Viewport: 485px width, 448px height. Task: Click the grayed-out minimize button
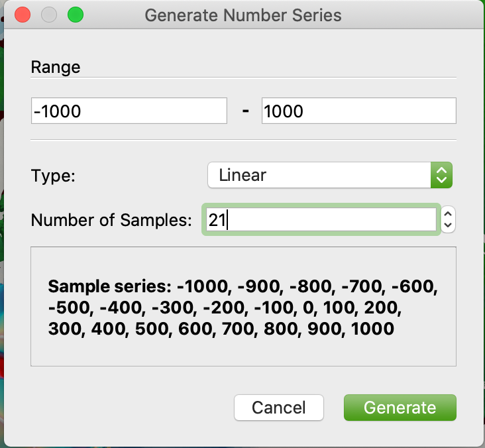click(x=49, y=15)
